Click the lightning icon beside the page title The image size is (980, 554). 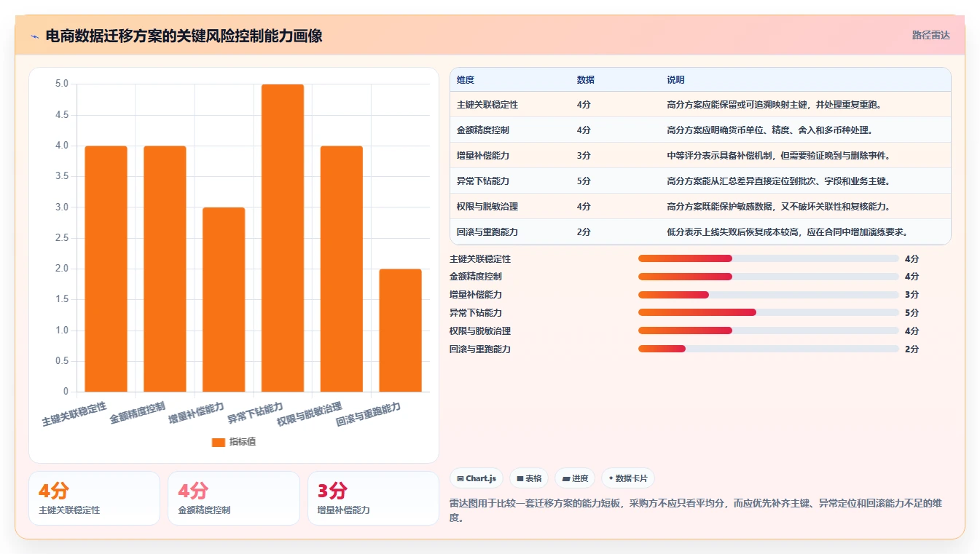(34, 36)
